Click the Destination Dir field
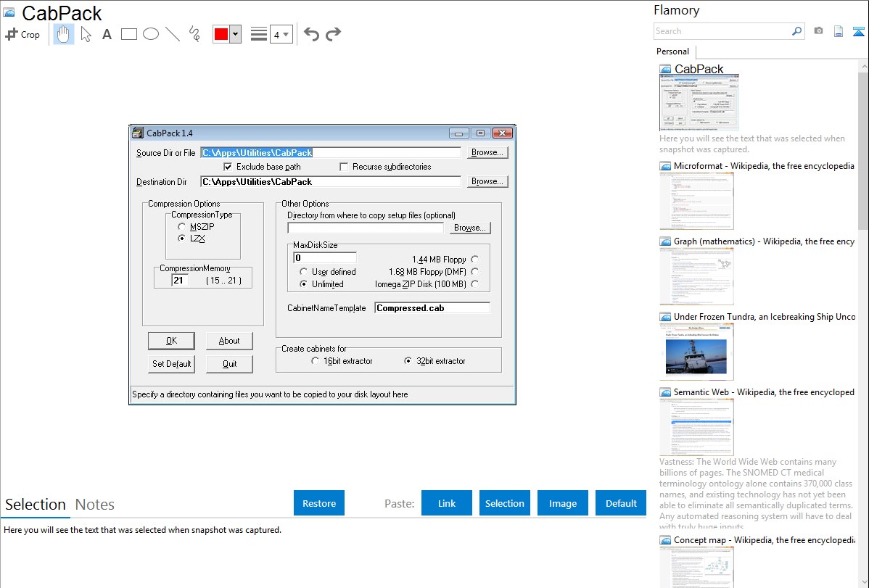Image resolution: width=869 pixels, height=588 pixels. 330,182
